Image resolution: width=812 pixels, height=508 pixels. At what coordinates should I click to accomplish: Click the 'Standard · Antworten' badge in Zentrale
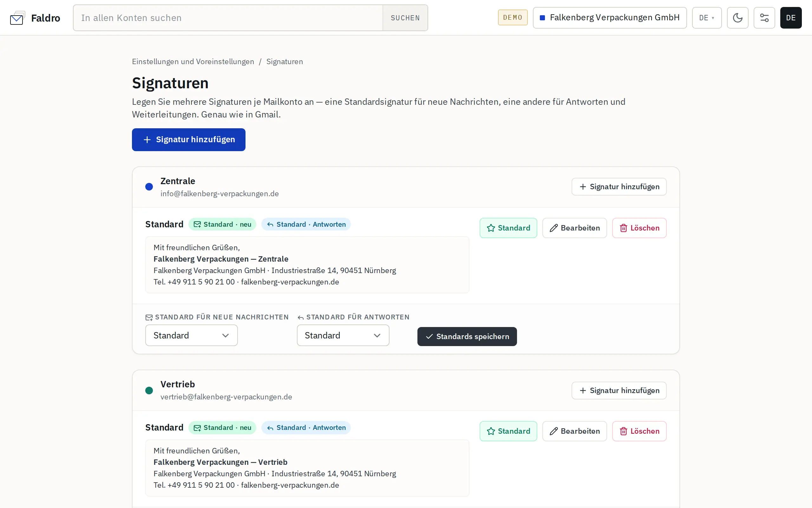coord(306,224)
